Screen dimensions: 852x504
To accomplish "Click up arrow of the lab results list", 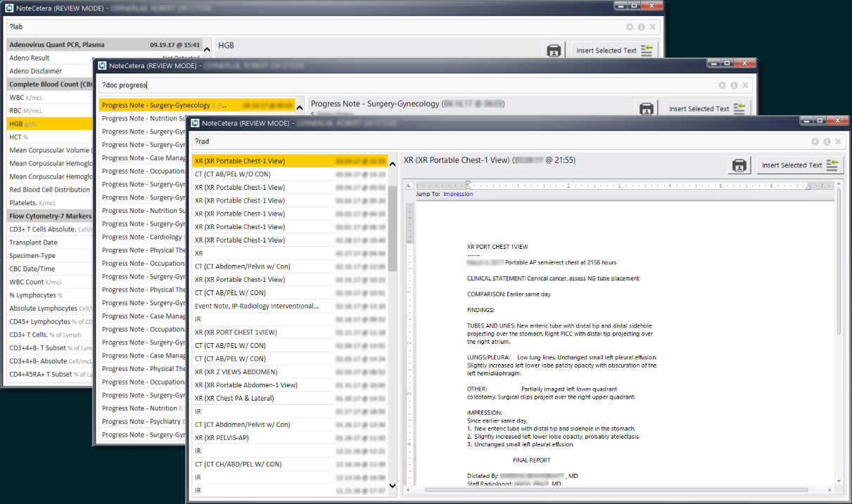I will 206,50.
